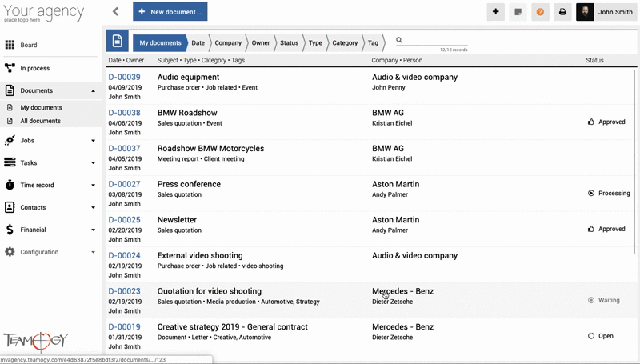Open the orange help icon
The height and width of the screenshot is (364, 640).
(x=540, y=12)
